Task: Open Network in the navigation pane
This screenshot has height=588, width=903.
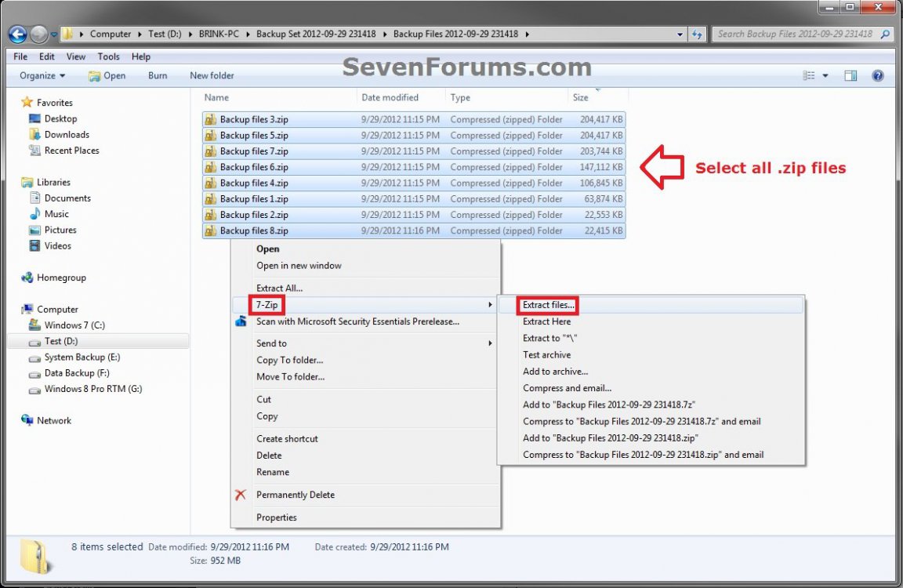Action: [53, 420]
